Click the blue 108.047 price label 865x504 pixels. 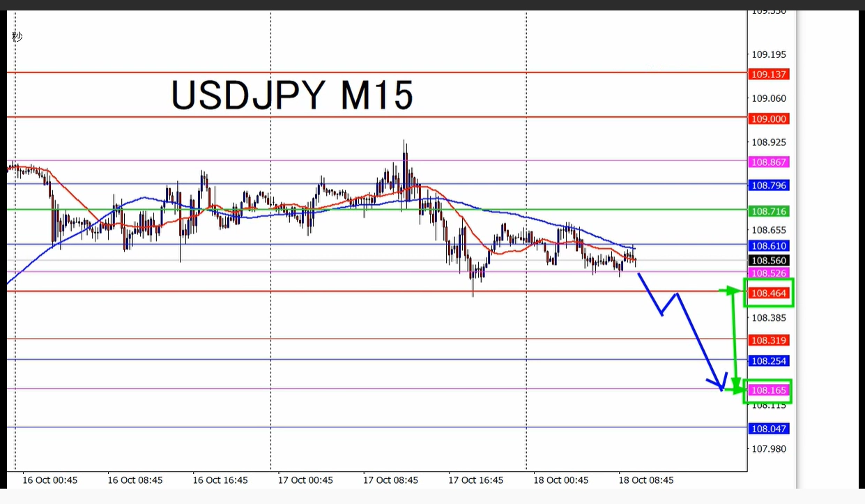pyautogui.click(x=768, y=429)
